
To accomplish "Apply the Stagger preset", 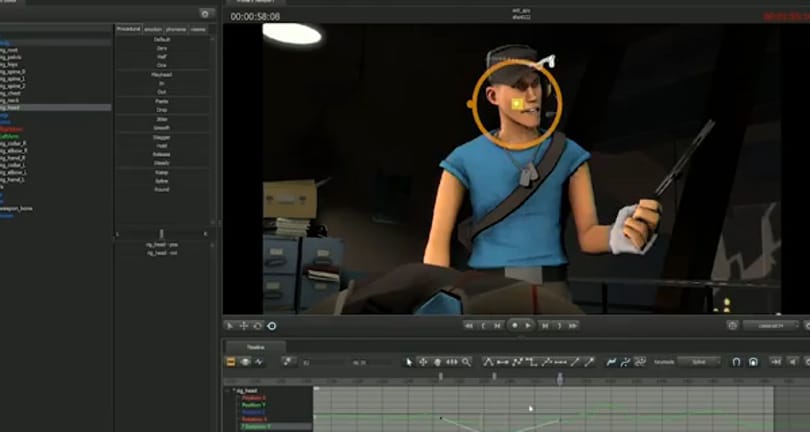I will coord(162,137).
